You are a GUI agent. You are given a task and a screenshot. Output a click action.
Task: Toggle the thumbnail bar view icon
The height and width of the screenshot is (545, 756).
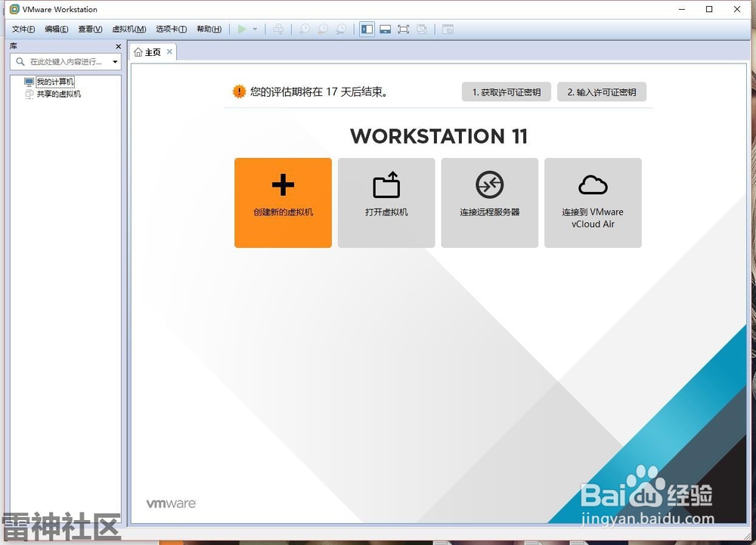pyautogui.click(x=386, y=29)
